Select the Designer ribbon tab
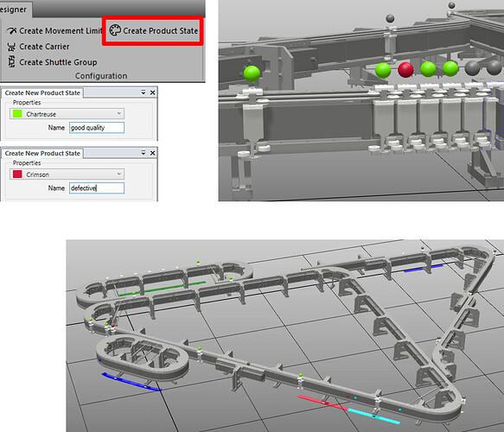 click(14, 9)
